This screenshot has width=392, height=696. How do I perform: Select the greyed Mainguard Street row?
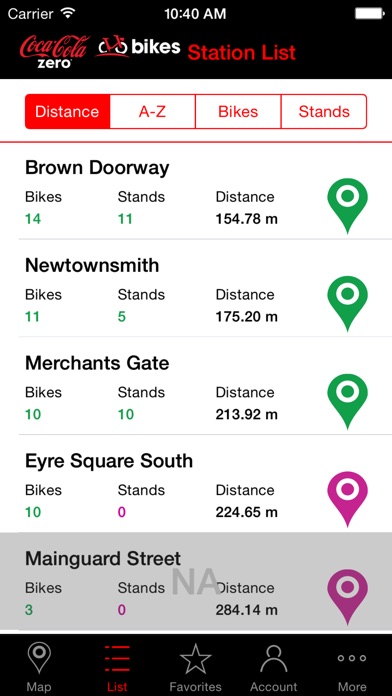click(x=196, y=581)
